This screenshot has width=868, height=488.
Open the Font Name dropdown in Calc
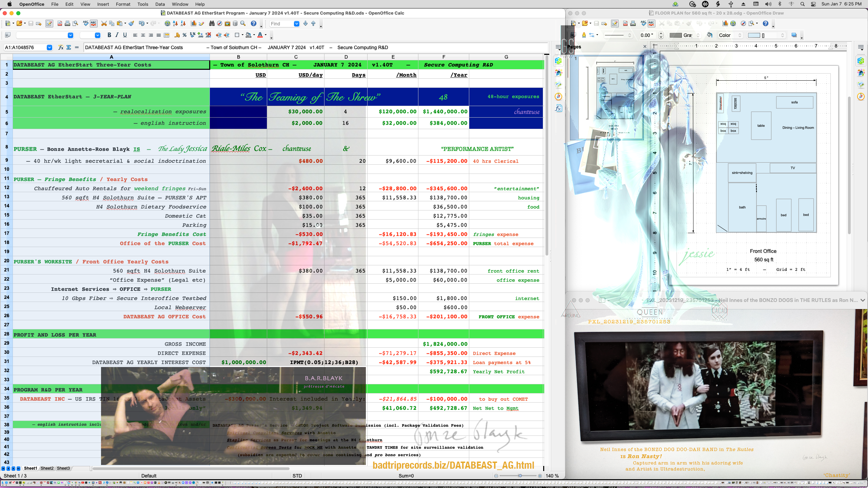click(x=70, y=35)
